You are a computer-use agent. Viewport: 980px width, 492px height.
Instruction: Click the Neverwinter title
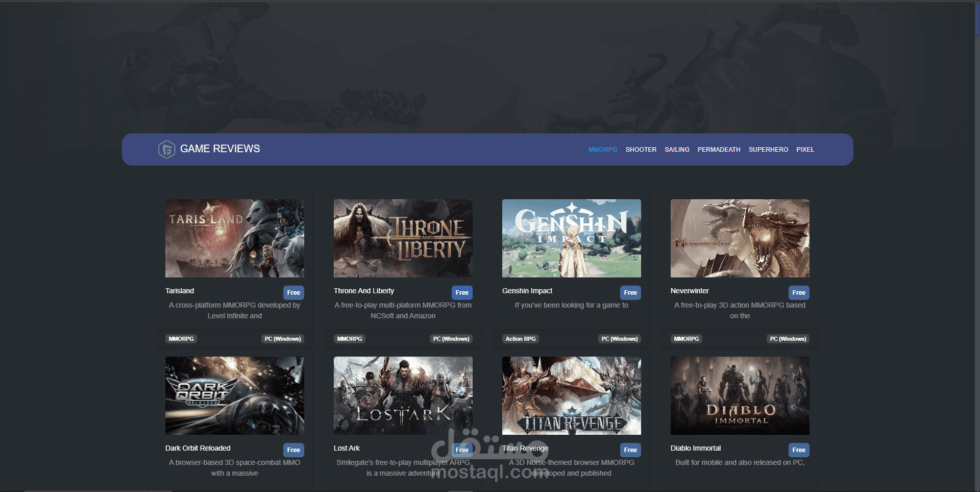[690, 291]
